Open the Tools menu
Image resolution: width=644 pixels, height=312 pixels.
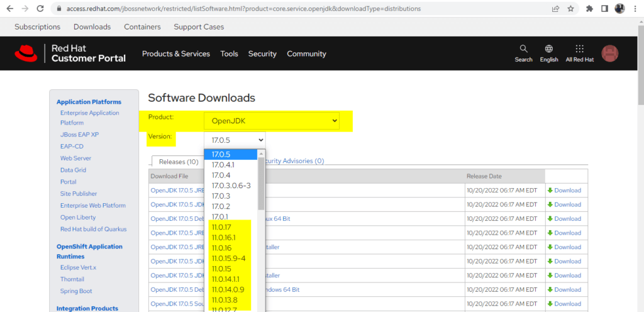[229, 53]
